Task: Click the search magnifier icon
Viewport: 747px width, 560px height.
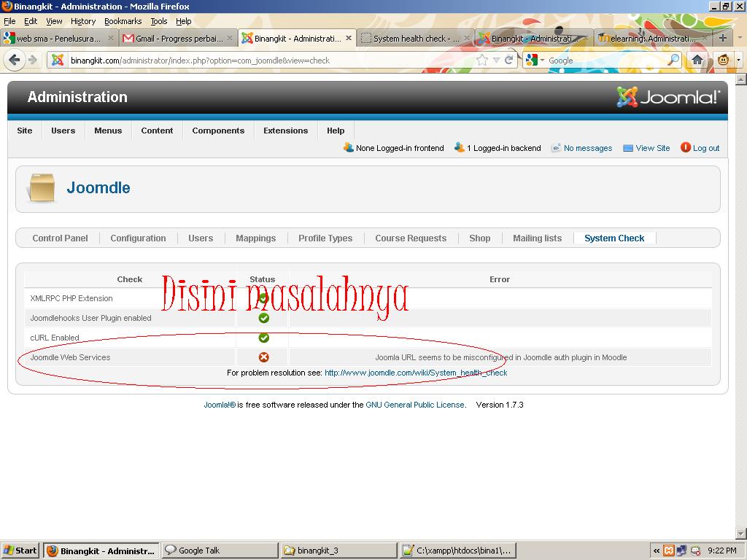Action: (x=673, y=61)
